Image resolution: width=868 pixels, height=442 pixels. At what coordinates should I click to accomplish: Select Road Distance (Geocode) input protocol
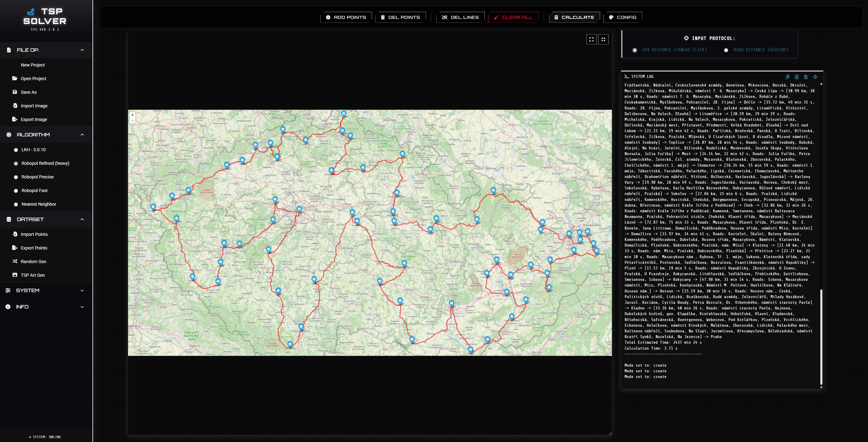point(726,50)
